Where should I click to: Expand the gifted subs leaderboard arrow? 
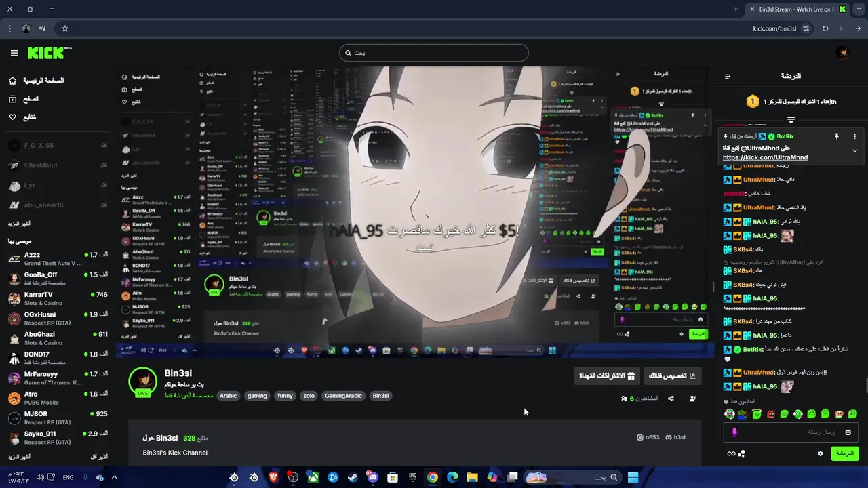coord(791,120)
